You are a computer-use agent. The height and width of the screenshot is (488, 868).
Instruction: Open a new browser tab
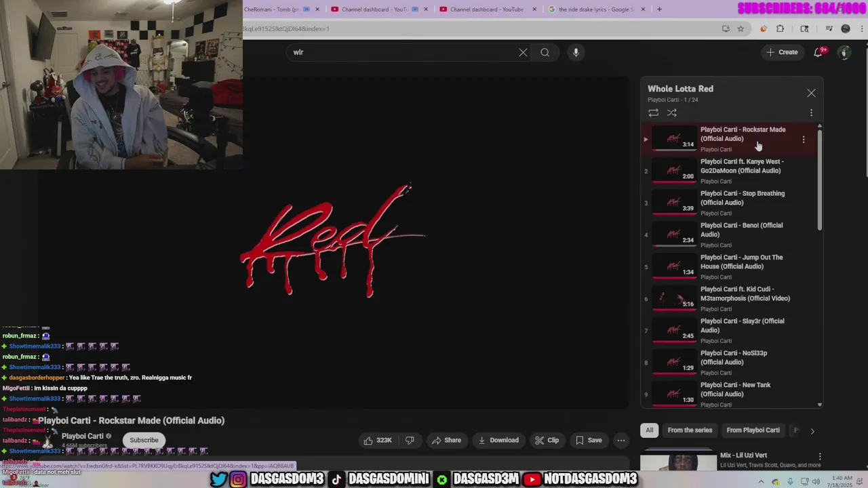point(659,9)
